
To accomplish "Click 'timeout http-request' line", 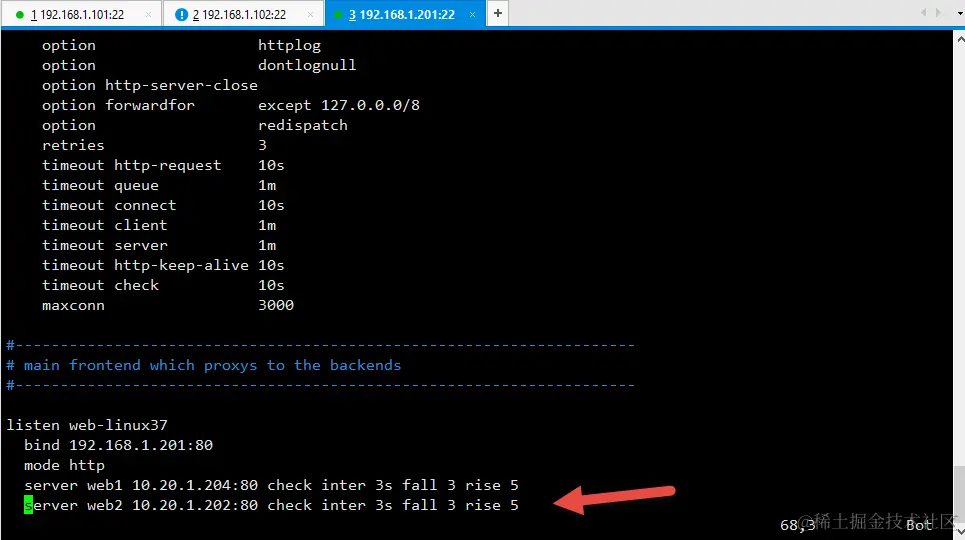I will (x=163, y=165).
